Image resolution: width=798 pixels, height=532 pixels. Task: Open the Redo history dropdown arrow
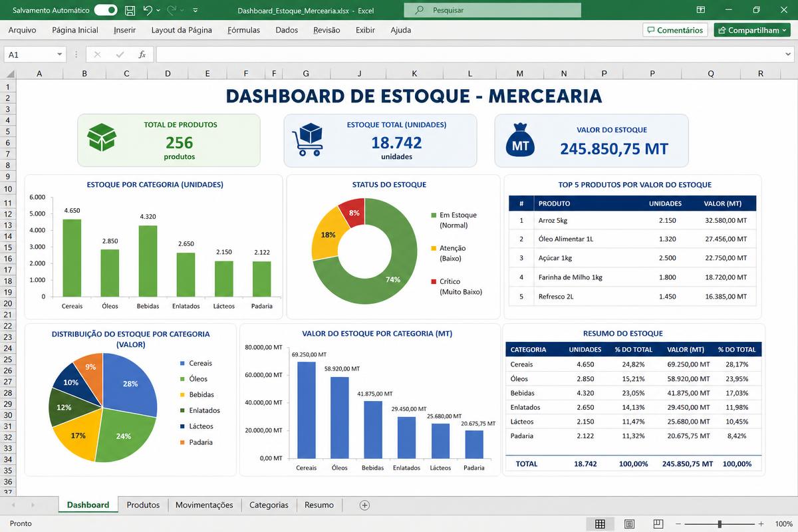183,11
